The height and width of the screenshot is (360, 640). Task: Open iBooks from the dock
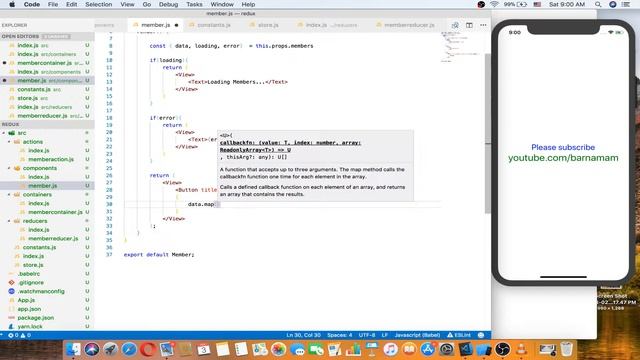[x=409, y=349]
